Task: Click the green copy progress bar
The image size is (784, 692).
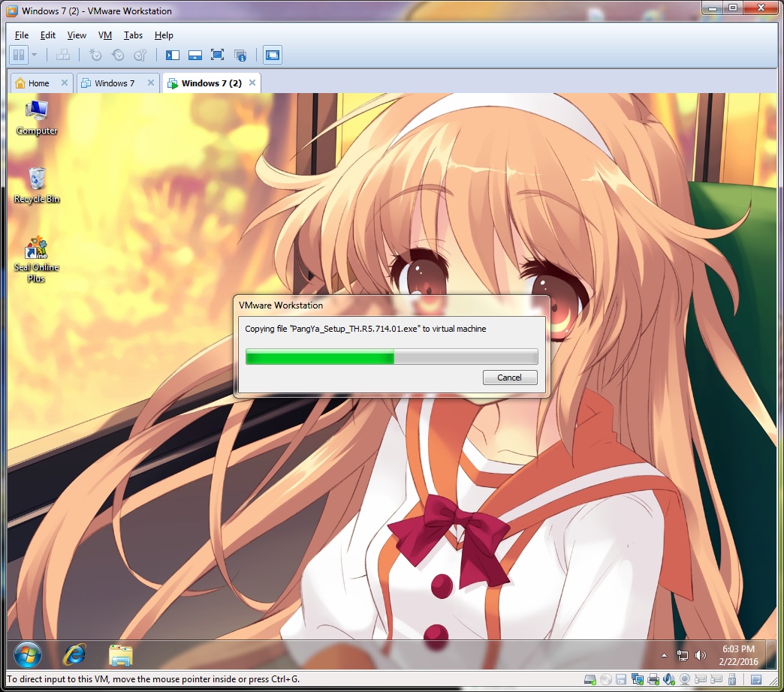Action: (x=391, y=357)
